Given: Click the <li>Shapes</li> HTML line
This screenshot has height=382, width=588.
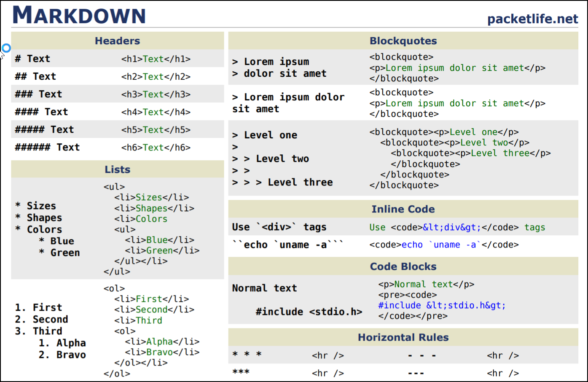Looking at the screenshot, I should pos(154,208).
